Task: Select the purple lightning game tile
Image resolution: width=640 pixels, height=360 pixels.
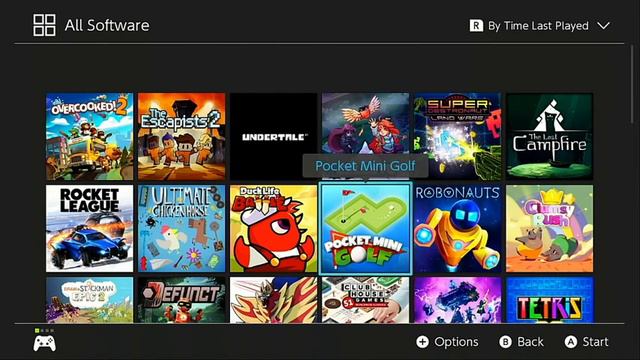Action: 458,300
